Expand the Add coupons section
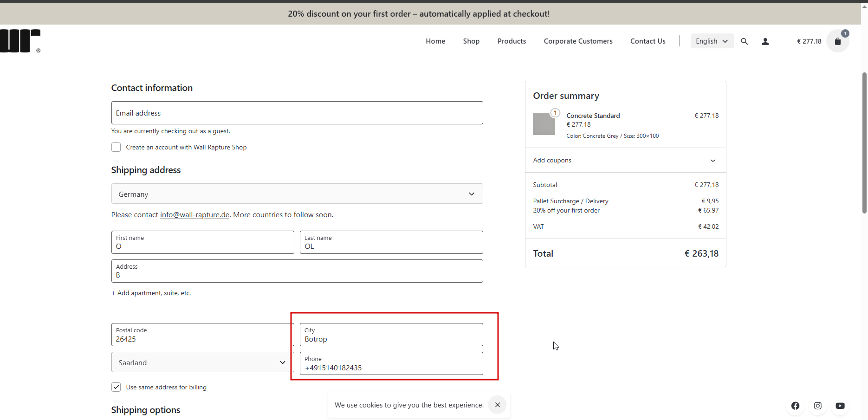This screenshot has width=868, height=420. click(x=625, y=160)
